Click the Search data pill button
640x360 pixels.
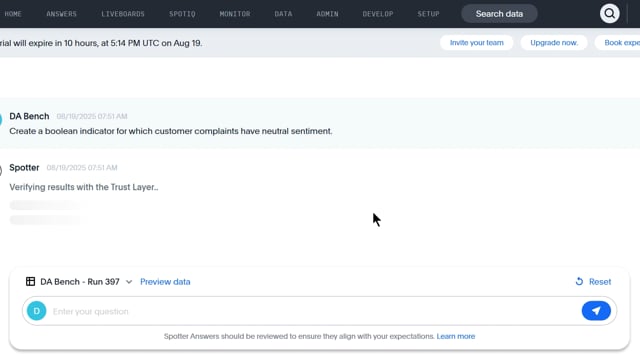coord(499,14)
